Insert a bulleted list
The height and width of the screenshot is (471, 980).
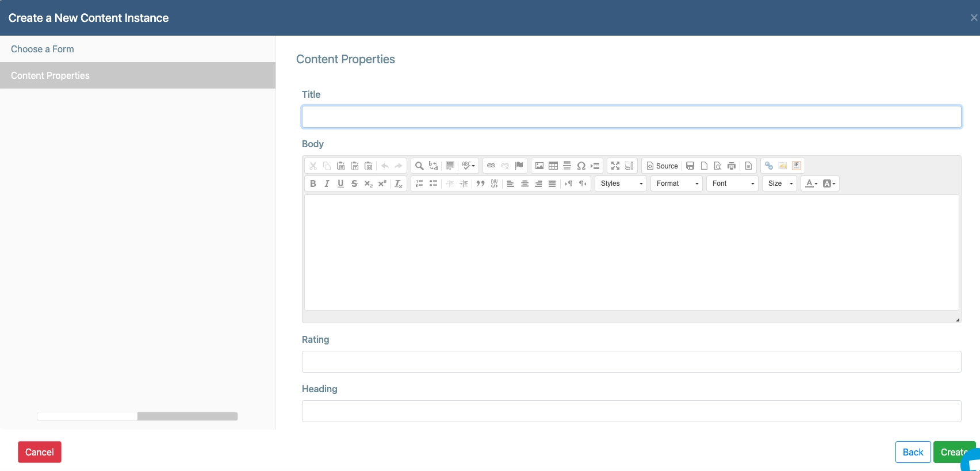tap(433, 183)
